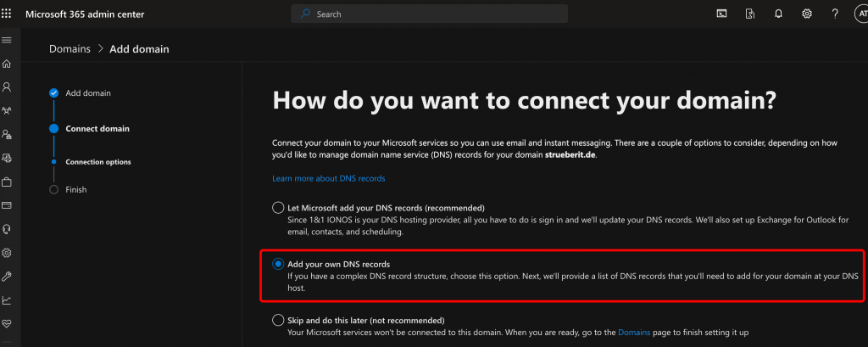The width and height of the screenshot is (868, 347).
Task: Open Users icon in left sidebar
Action: 8,87
